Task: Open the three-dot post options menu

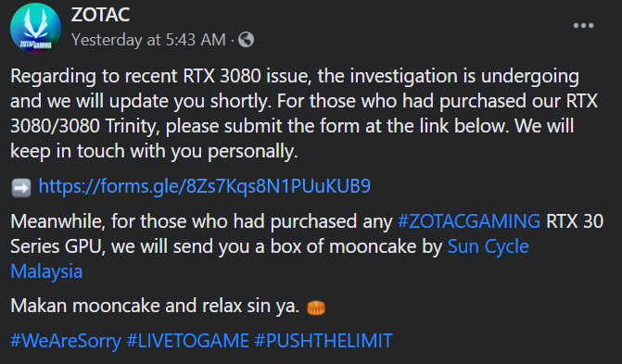Action: (x=583, y=26)
